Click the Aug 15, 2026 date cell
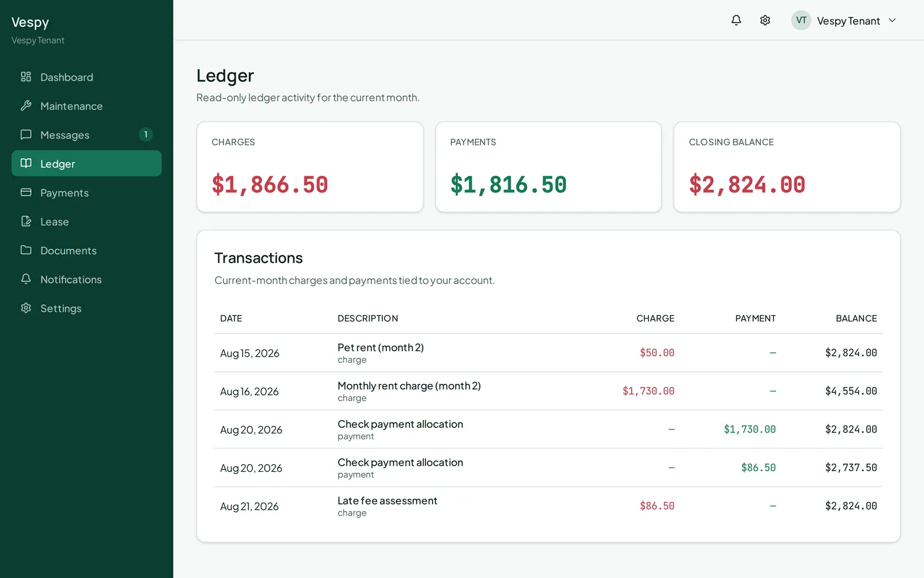 (x=249, y=353)
